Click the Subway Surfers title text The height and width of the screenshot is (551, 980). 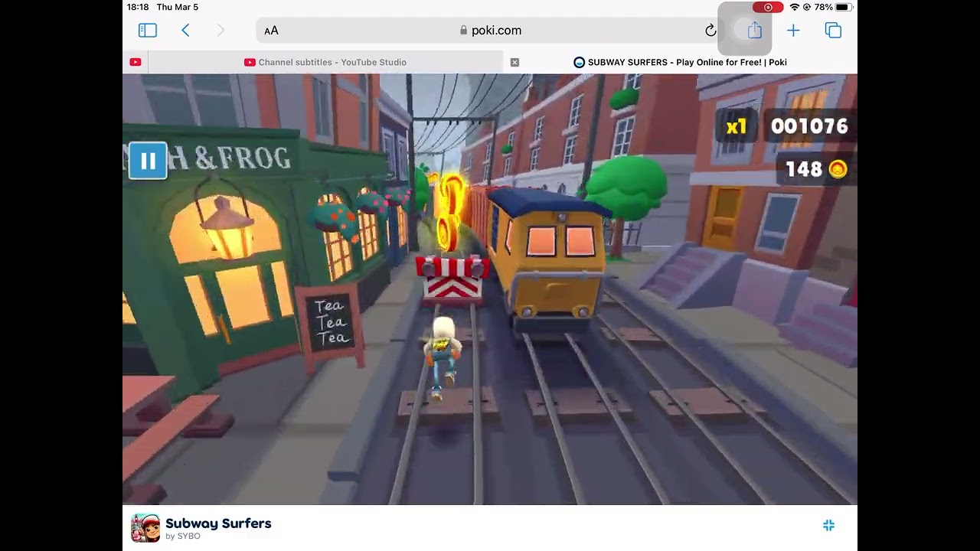click(218, 523)
